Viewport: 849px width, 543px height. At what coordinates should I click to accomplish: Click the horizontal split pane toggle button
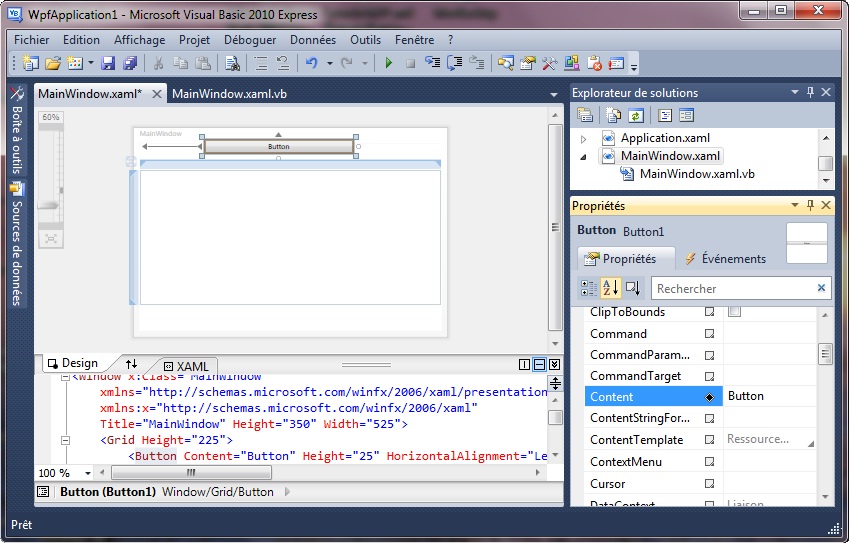(539, 364)
